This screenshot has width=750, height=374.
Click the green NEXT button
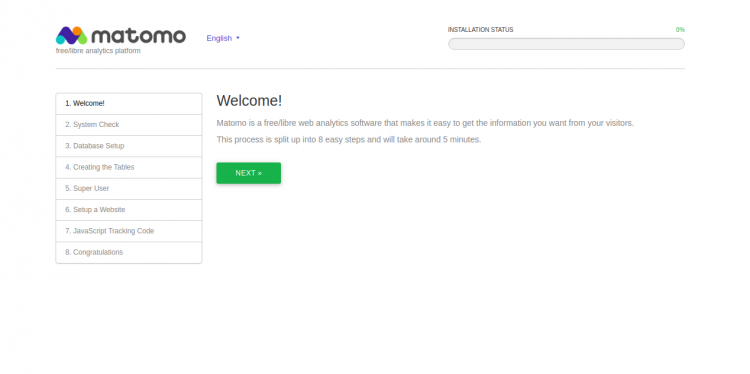249,173
